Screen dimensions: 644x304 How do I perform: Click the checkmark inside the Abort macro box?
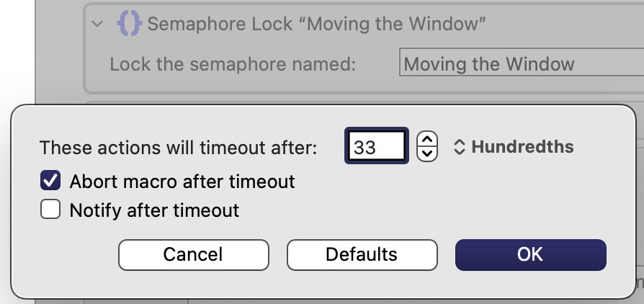[x=50, y=181]
